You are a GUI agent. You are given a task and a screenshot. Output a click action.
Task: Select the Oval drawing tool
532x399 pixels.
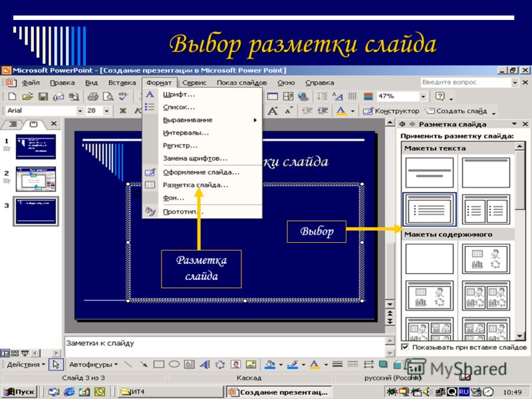(x=174, y=364)
